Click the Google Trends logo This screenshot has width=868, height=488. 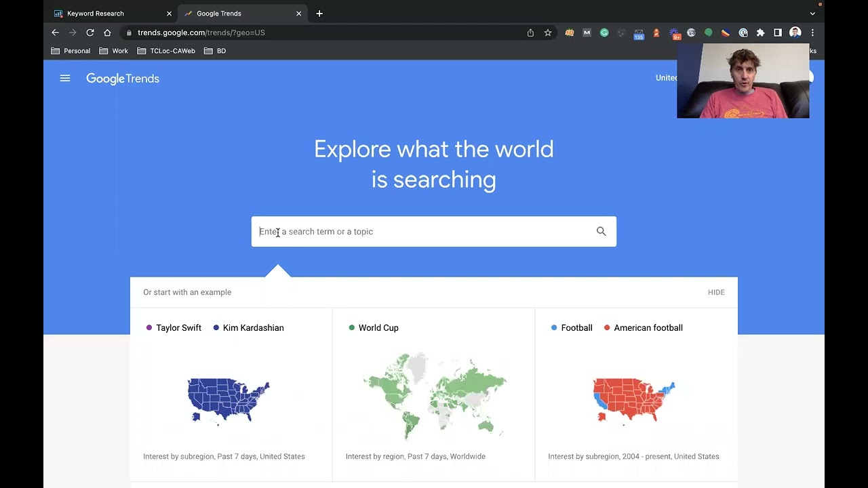[123, 79]
